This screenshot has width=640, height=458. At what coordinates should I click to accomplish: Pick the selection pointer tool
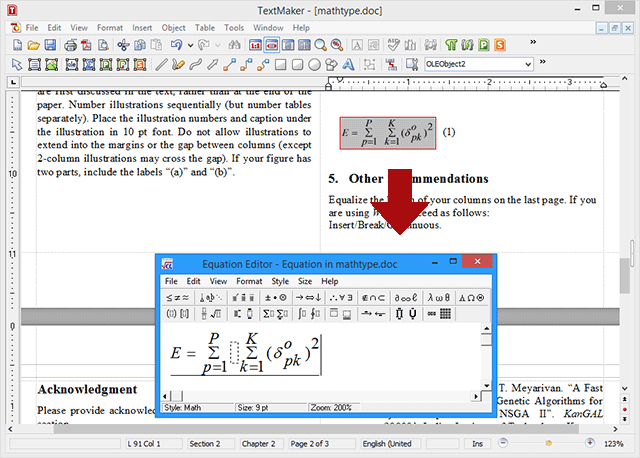pos(17,64)
